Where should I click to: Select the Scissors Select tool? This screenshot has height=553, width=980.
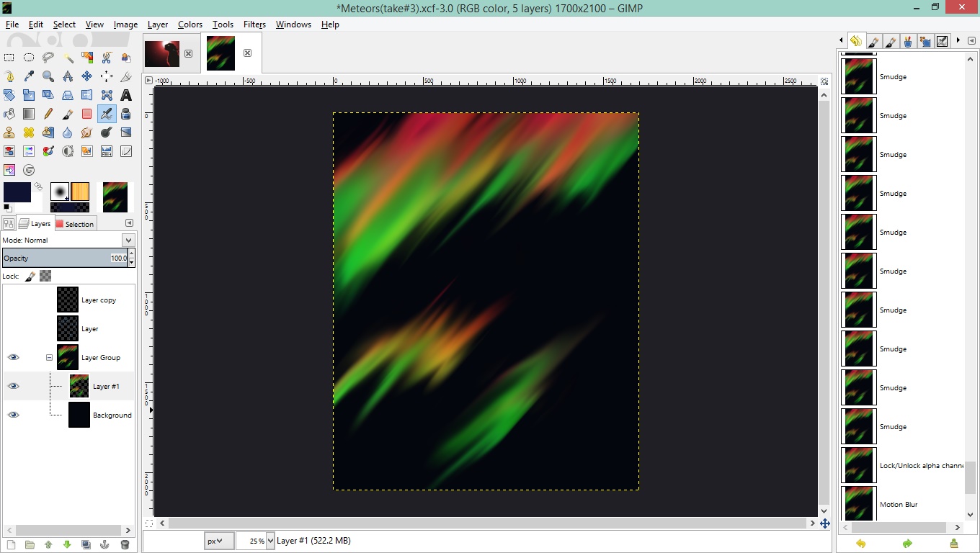coord(107,58)
